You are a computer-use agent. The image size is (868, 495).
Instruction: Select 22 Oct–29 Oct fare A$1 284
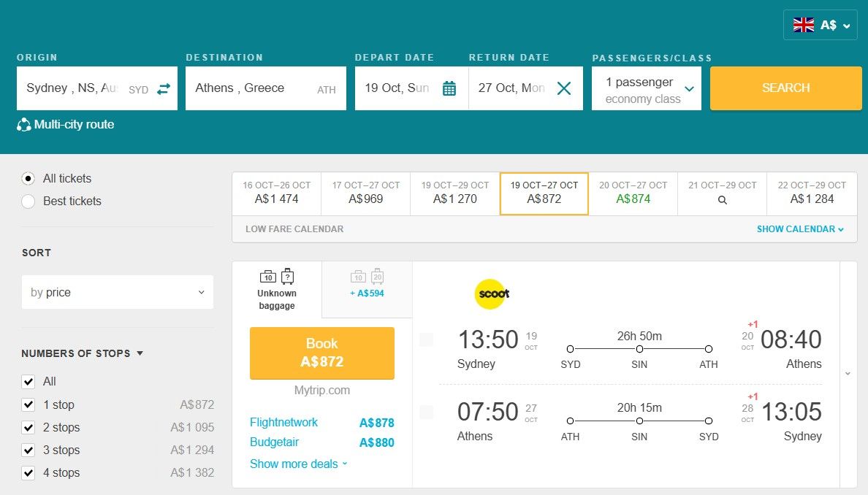pos(812,193)
